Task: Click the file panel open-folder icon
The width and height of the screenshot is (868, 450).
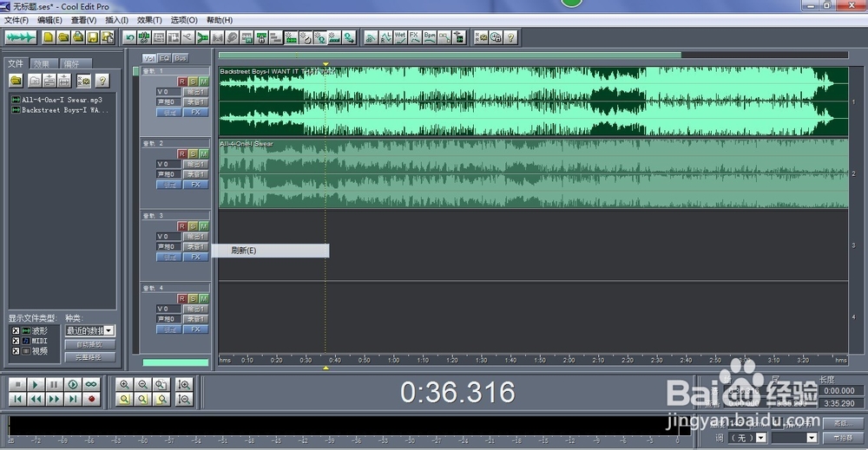Action: 16,81
